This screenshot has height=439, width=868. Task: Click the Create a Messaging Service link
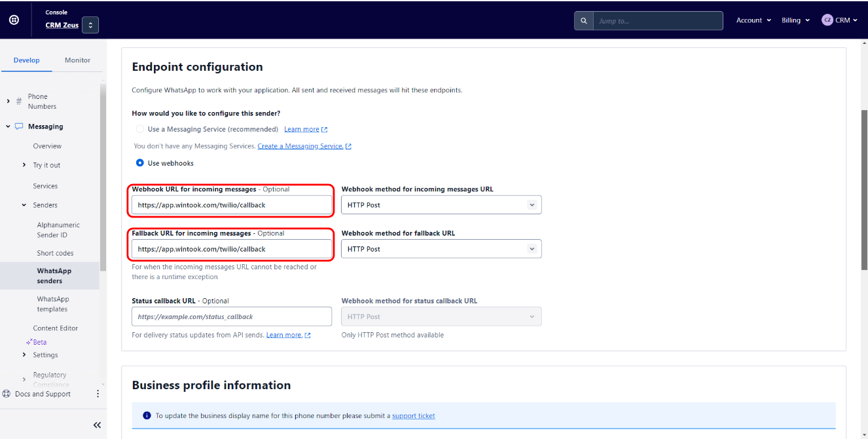point(300,146)
